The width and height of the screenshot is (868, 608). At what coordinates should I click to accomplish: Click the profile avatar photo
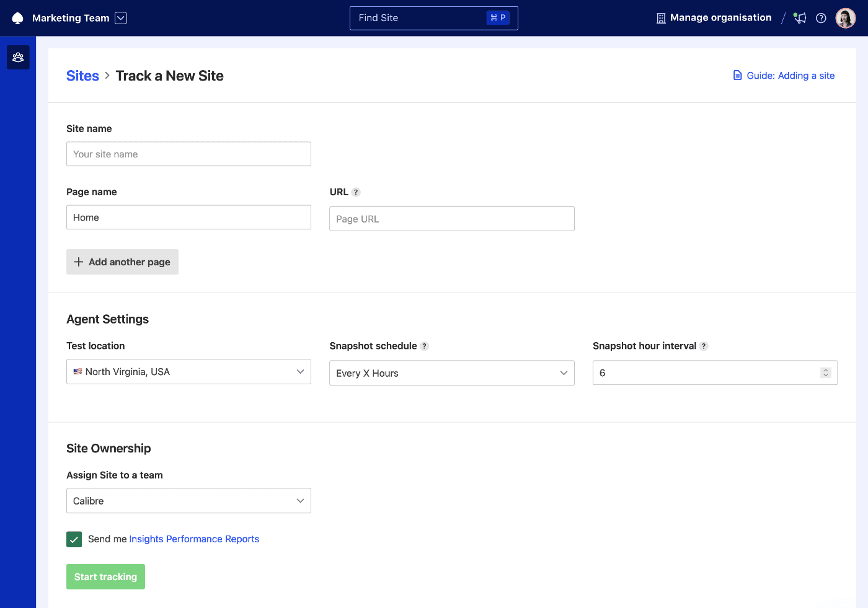845,17
